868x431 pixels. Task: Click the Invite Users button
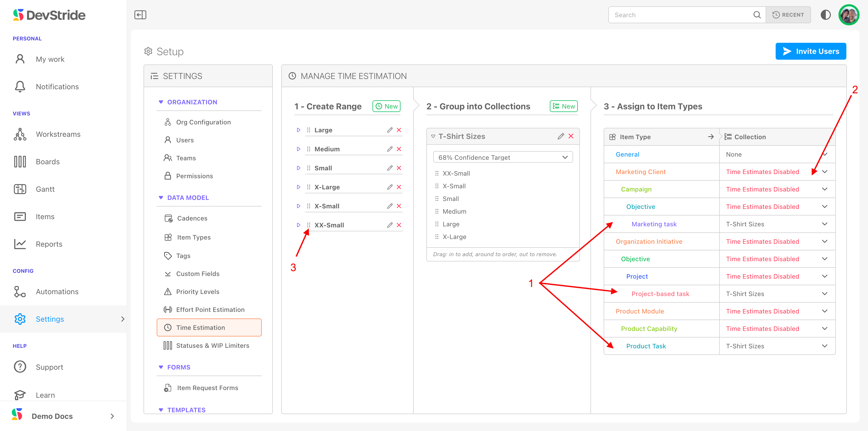(x=810, y=51)
